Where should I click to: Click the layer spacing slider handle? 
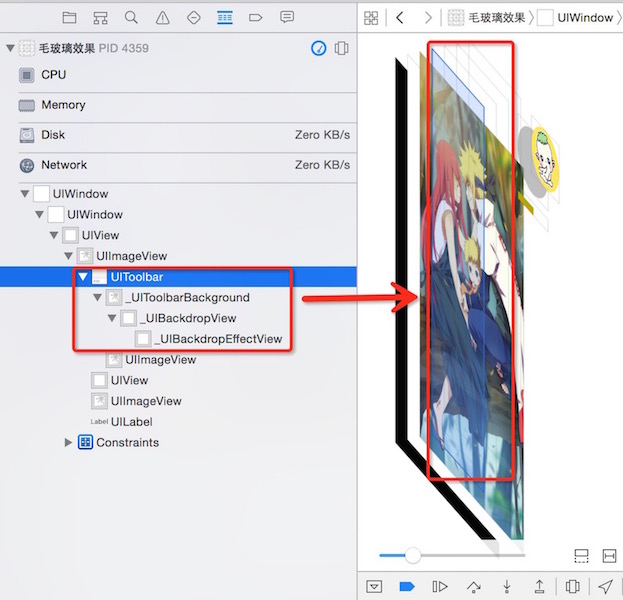(412, 555)
